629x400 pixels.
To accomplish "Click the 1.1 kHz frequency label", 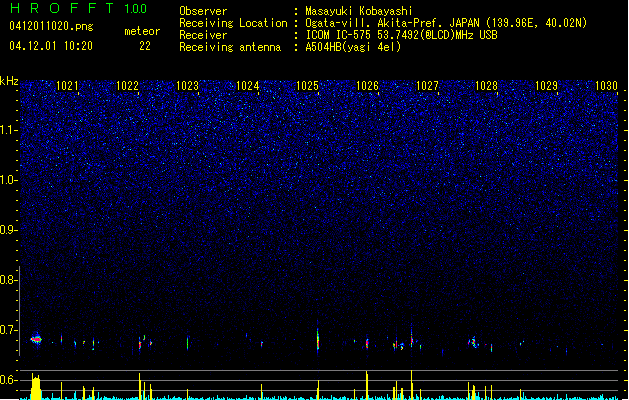I will pos(8,130).
